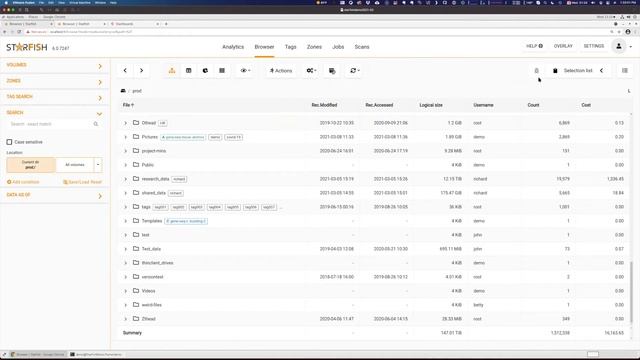Viewport: 640px width, 360px height.
Task: Click the root volume icon in breadcrumb
Action: (123, 91)
